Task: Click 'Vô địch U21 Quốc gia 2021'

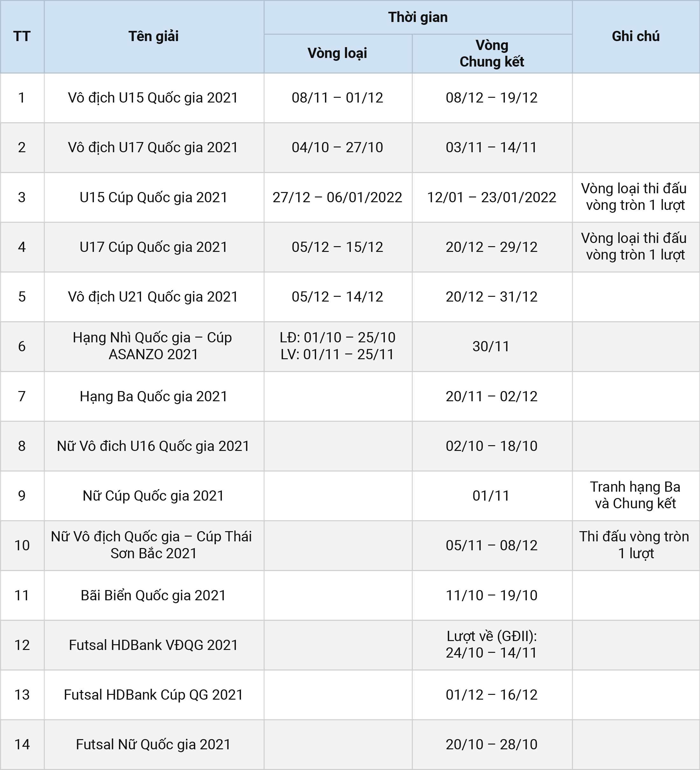Action: [153, 297]
